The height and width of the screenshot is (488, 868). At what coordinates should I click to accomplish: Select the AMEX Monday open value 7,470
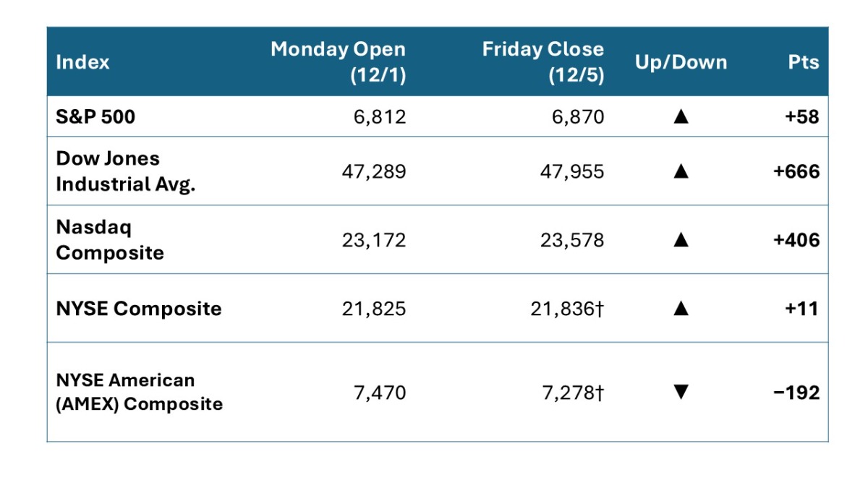pos(380,393)
